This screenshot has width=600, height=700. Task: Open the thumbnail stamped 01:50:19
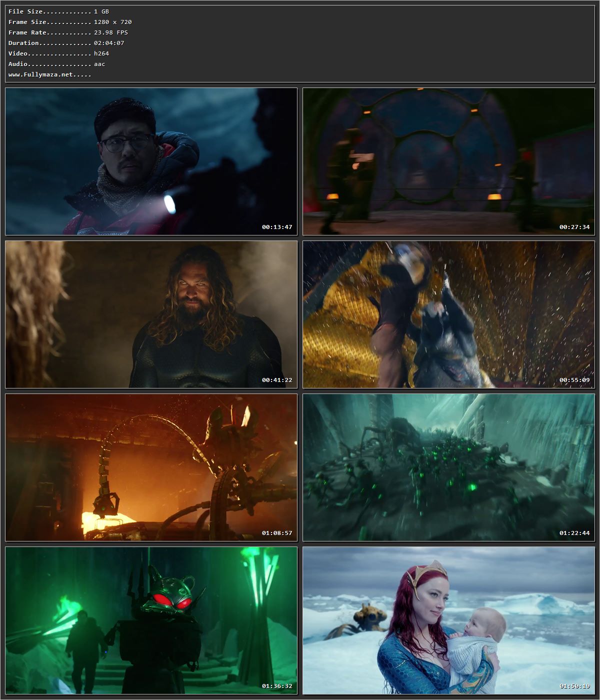448,620
